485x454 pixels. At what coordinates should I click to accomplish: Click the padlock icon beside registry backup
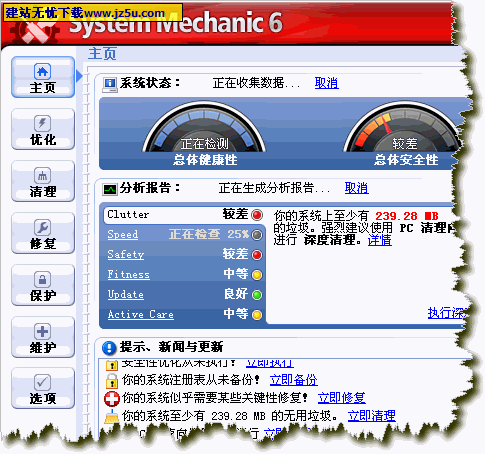[112, 380]
